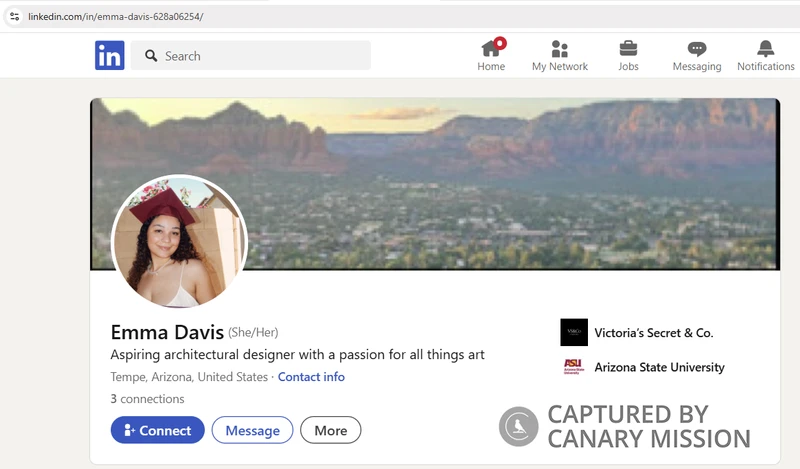The height and width of the screenshot is (469, 800).
Task: Click the red Home notification badge
Action: point(500,43)
